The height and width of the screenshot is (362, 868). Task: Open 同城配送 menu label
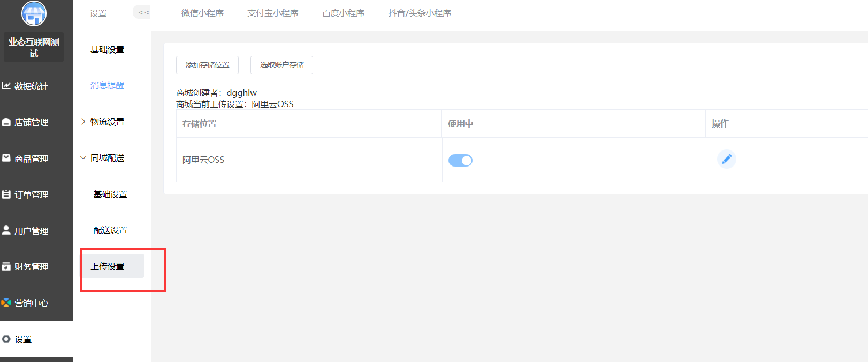(x=107, y=157)
